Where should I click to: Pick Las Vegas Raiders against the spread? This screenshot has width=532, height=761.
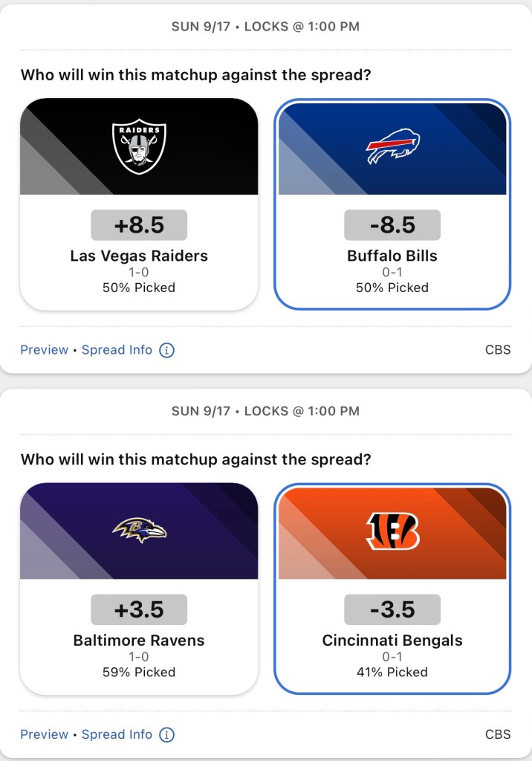(x=139, y=256)
